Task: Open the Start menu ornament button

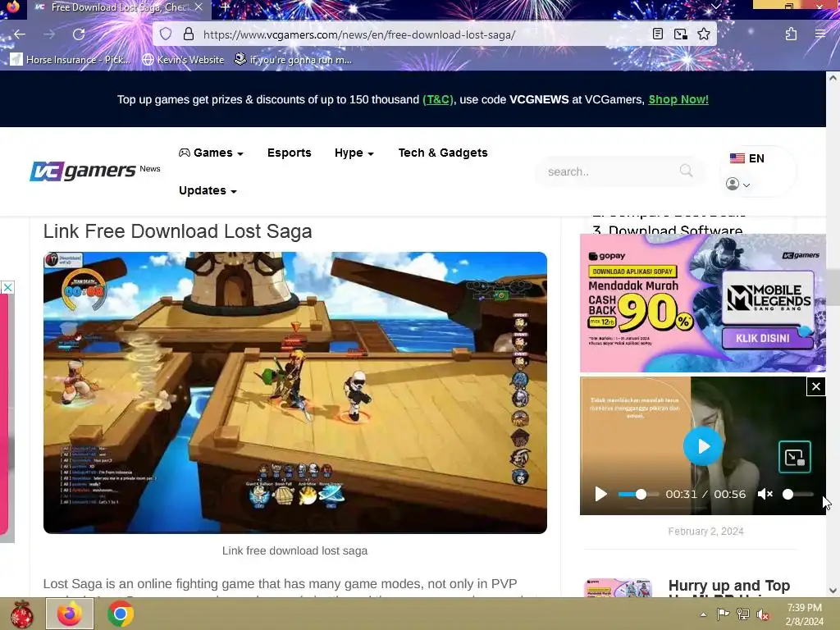Action: tap(21, 614)
